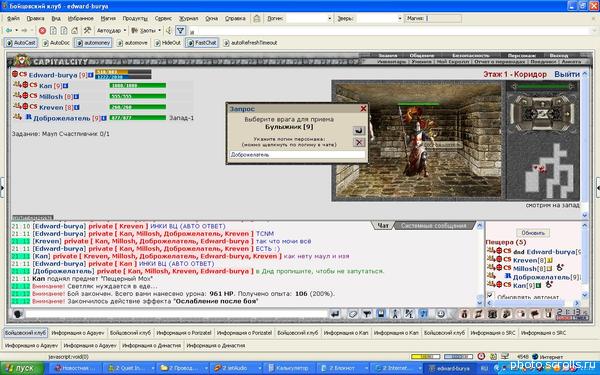Click the music note sound icon
The image size is (600, 375).
(424, 314)
